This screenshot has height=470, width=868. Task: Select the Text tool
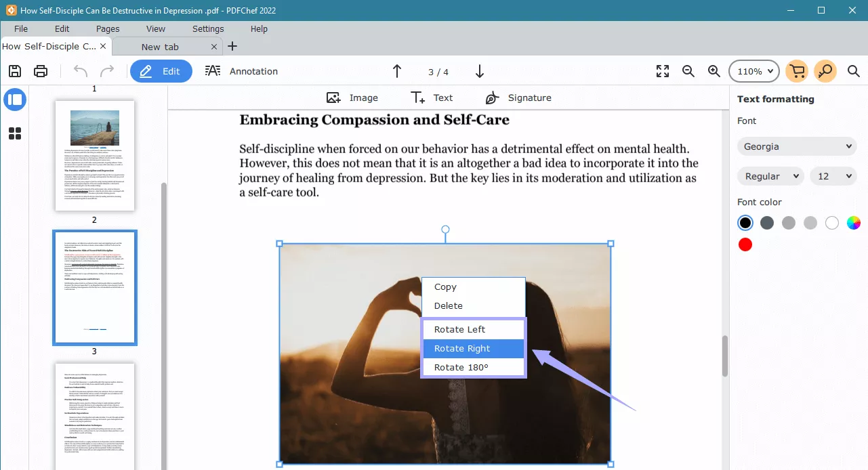[x=431, y=97]
